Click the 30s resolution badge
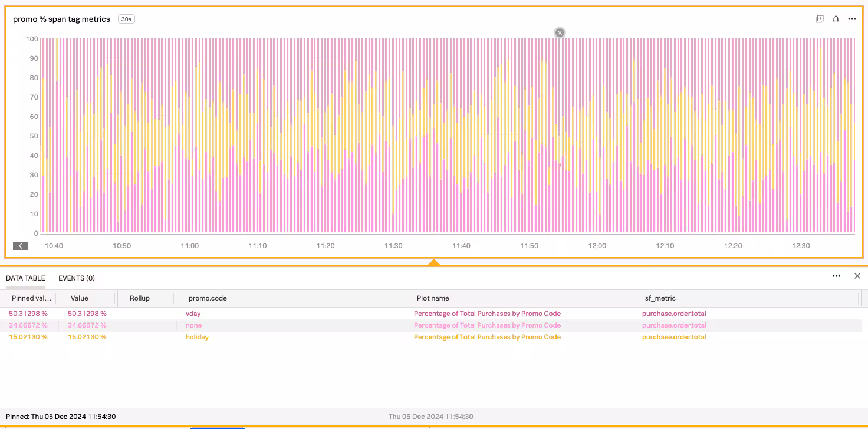Image resolution: width=868 pixels, height=429 pixels. [x=126, y=19]
